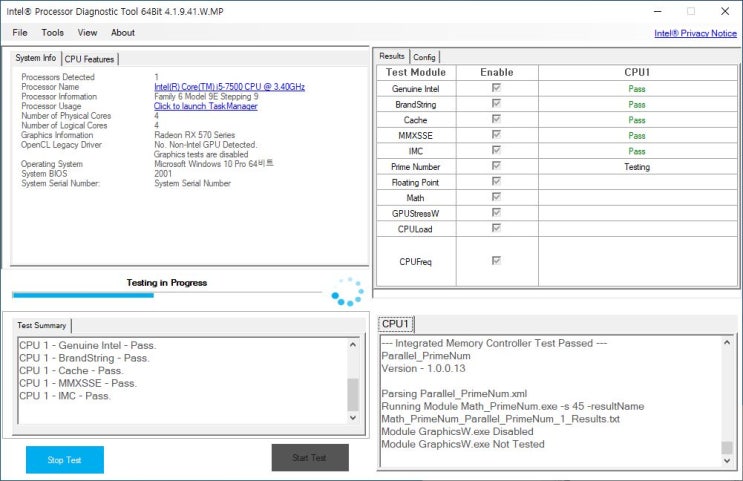Viewport: 743px width, 481px height.
Task: Toggle the Cache test checkbox
Action: [x=496, y=119]
